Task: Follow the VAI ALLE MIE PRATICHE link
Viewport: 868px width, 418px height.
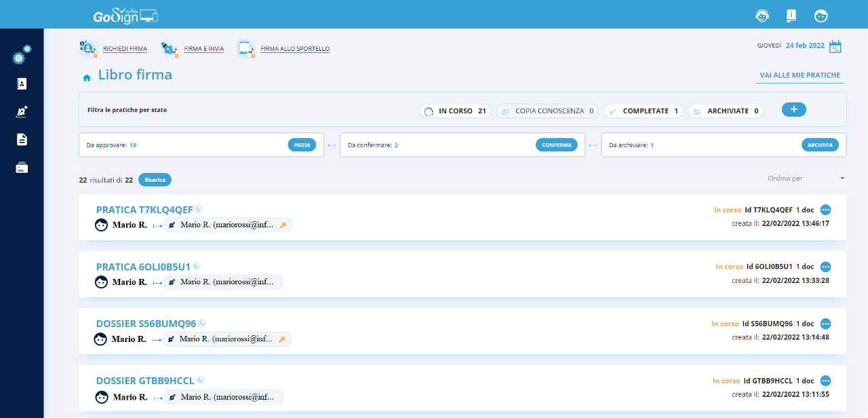Action: pyautogui.click(x=800, y=75)
